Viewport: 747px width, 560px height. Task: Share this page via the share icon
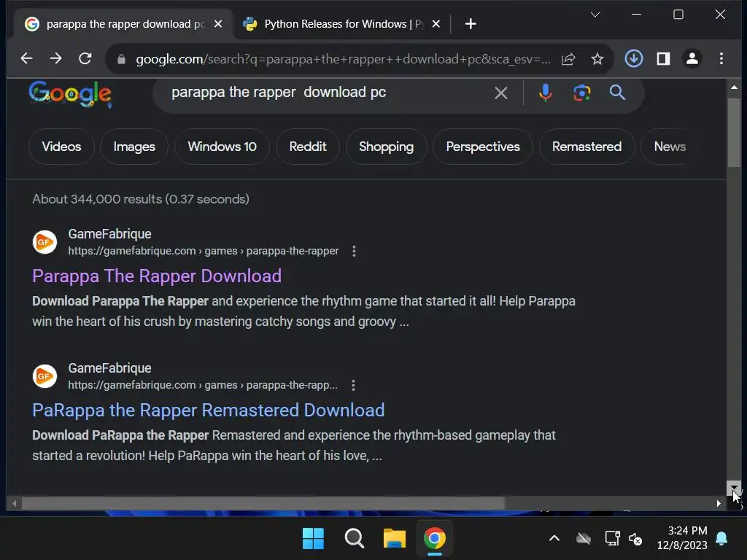568,59
